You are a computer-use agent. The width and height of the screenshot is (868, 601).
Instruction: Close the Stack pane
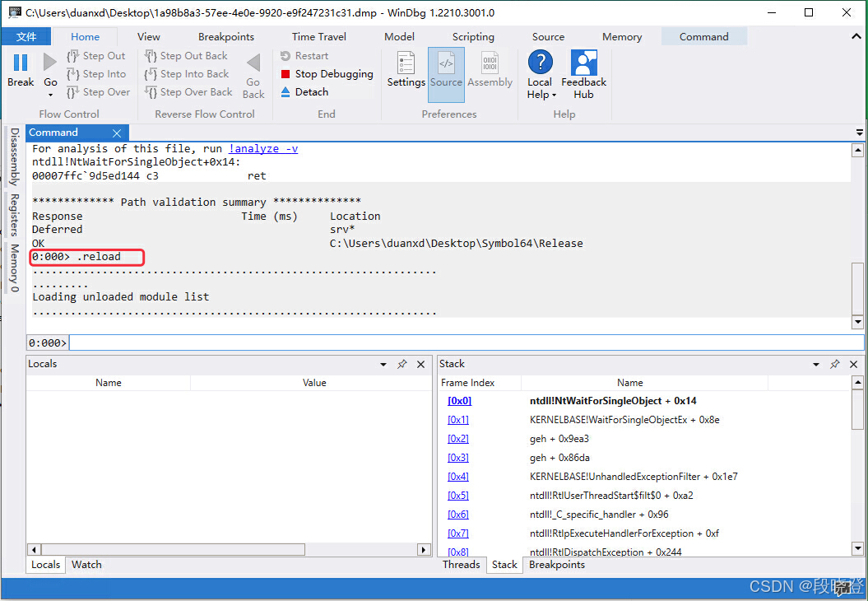point(854,364)
